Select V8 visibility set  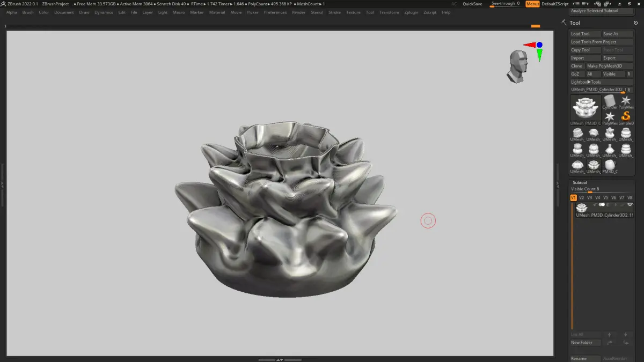(630, 198)
